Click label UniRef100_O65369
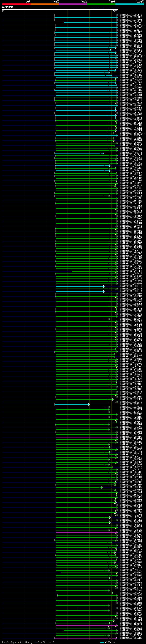Screen dimensions: 146x644 click(131, 372)
